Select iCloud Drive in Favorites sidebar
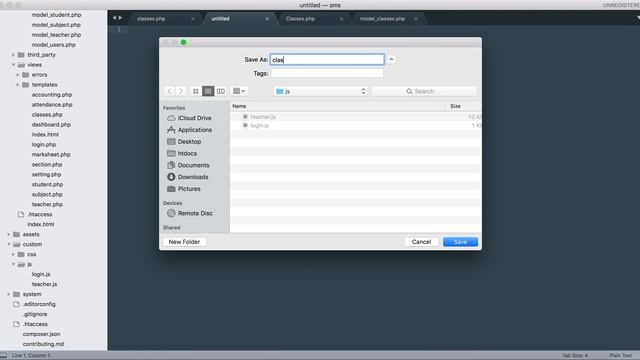The image size is (640, 360). coord(189,118)
